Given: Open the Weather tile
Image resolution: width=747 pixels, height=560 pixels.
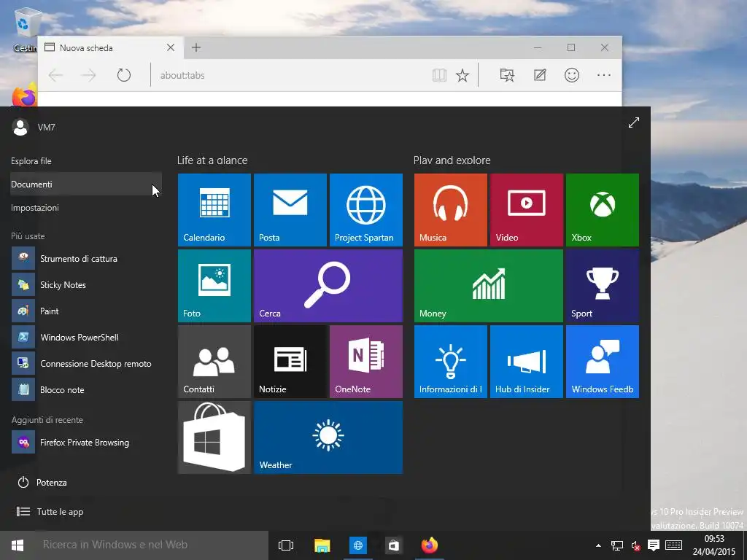Looking at the screenshot, I should [x=328, y=437].
